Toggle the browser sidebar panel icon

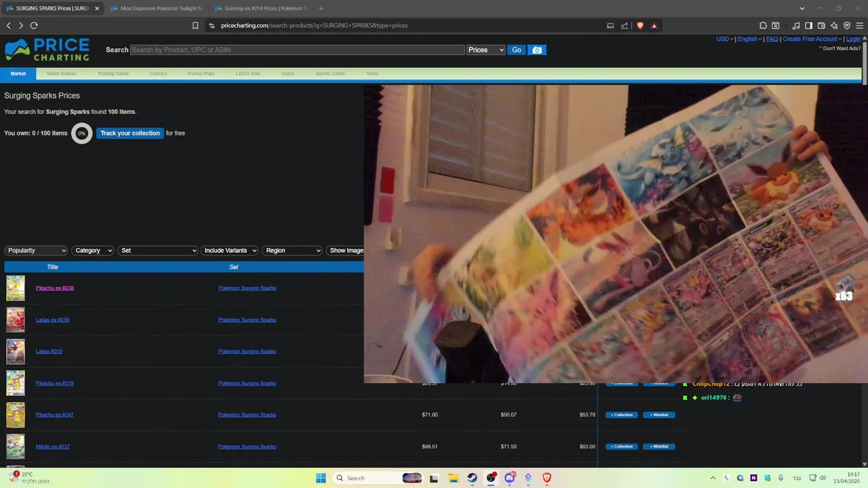tap(808, 26)
